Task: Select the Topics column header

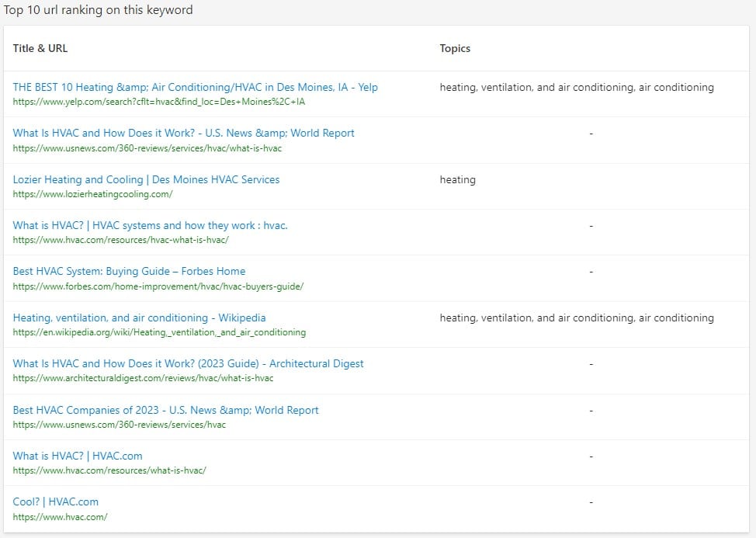Action: coord(455,48)
